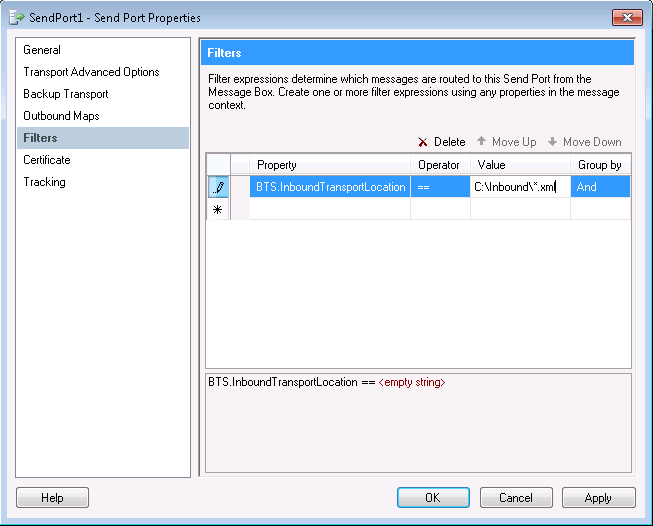Open the == operator dropdown cell
This screenshot has width=653, height=526.
(440, 187)
